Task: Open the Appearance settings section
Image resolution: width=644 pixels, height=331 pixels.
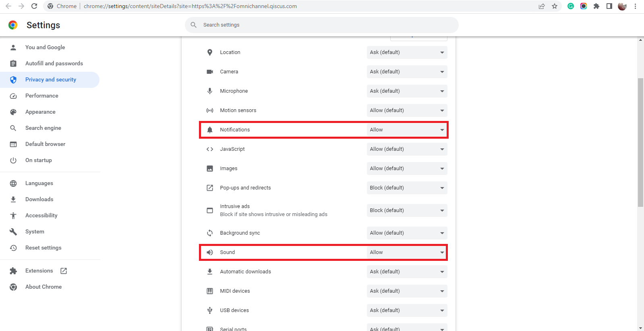Action: [x=40, y=112]
